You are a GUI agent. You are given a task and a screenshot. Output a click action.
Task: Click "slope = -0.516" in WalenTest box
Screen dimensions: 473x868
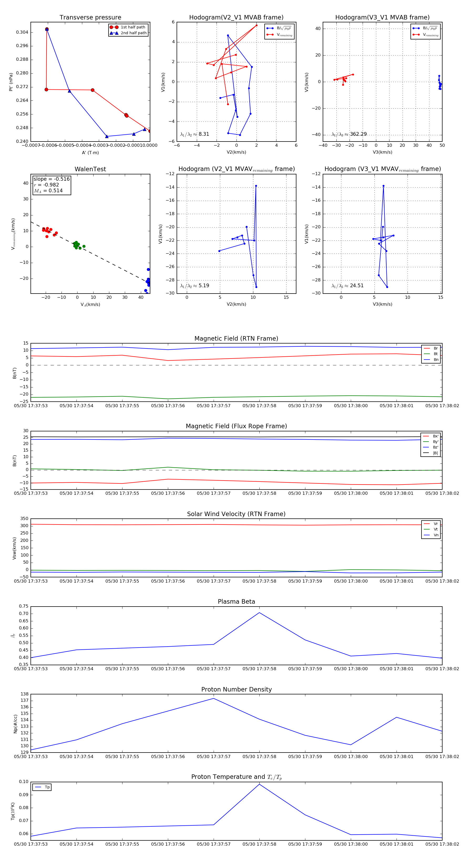tap(52, 179)
